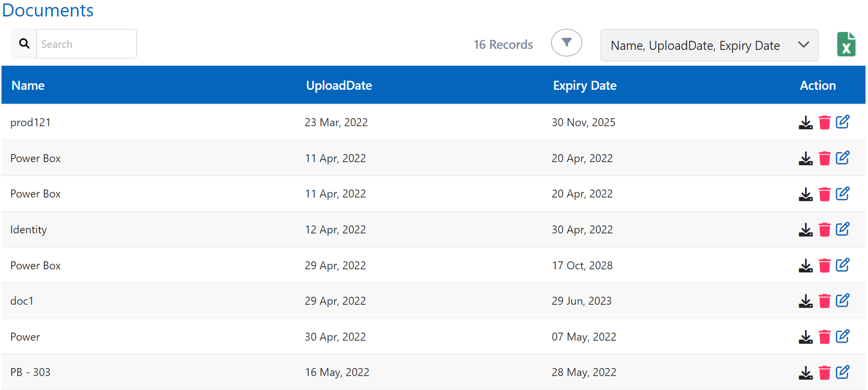Edit the doc1 document entry

pos(843,301)
